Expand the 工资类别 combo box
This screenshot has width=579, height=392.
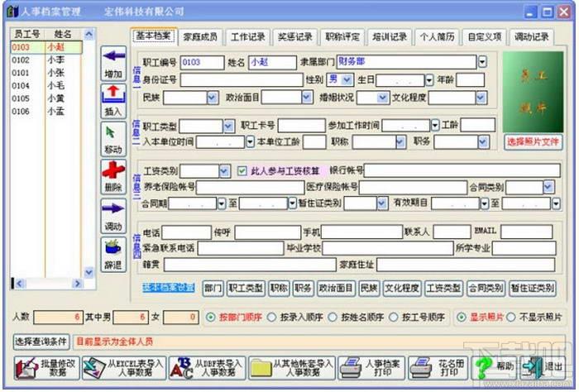[223, 171]
